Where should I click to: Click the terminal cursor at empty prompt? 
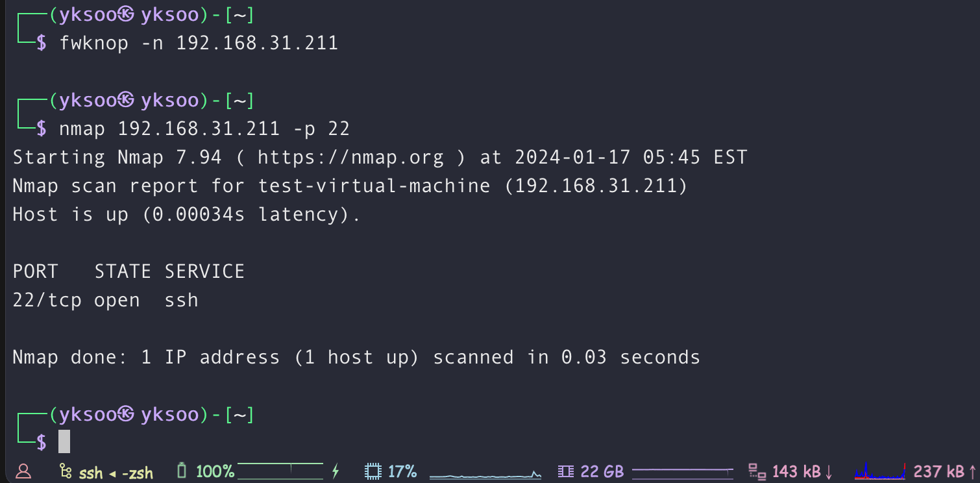click(x=64, y=441)
